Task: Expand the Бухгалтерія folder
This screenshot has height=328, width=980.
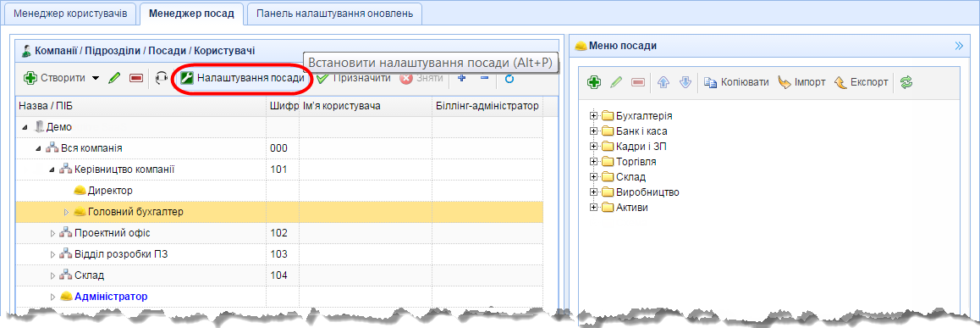Action: (x=594, y=116)
